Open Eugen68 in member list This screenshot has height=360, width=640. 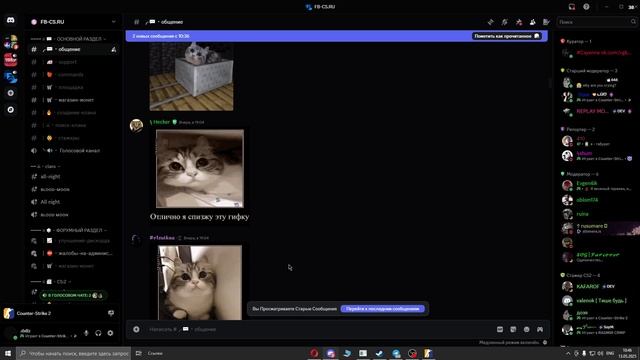(x=597, y=186)
